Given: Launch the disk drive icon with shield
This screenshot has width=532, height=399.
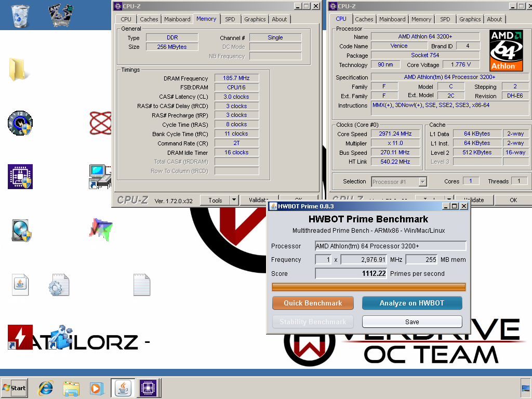Looking at the screenshot, I should (x=21, y=230).
